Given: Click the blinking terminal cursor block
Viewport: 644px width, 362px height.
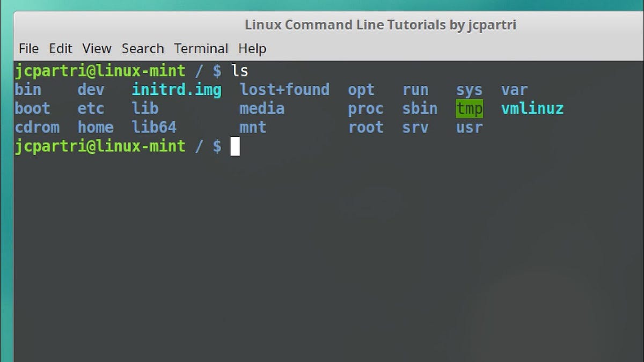Looking at the screenshot, I should 235,146.
